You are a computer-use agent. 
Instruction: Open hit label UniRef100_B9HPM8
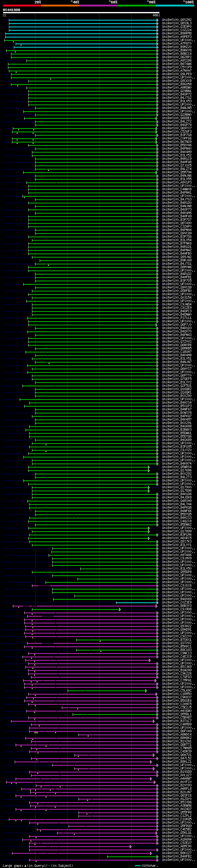tap(176, 33)
